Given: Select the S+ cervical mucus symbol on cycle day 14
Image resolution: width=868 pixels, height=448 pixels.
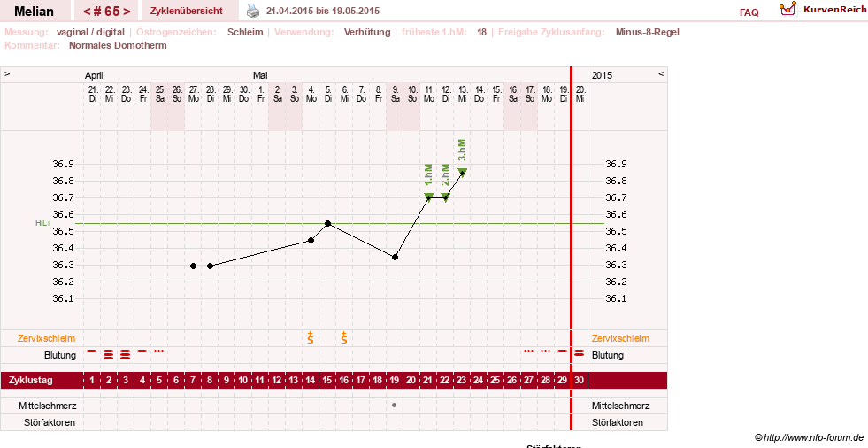Looking at the screenshot, I should (311, 337).
